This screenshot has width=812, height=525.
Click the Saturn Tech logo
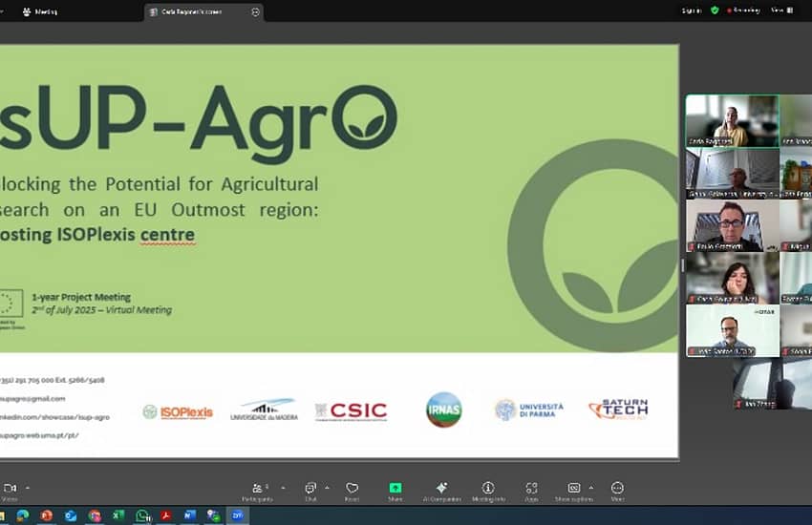pos(618,409)
